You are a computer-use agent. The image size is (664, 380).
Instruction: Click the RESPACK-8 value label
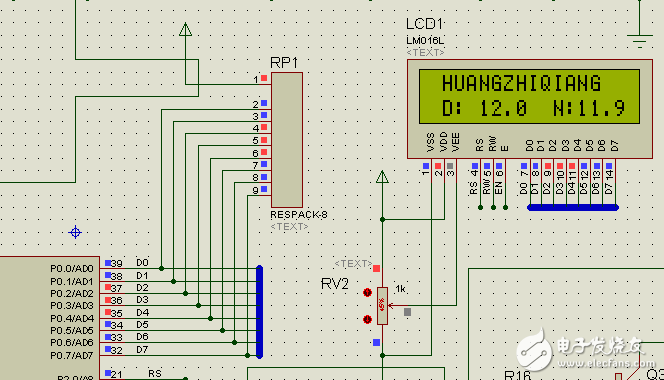(299, 215)
